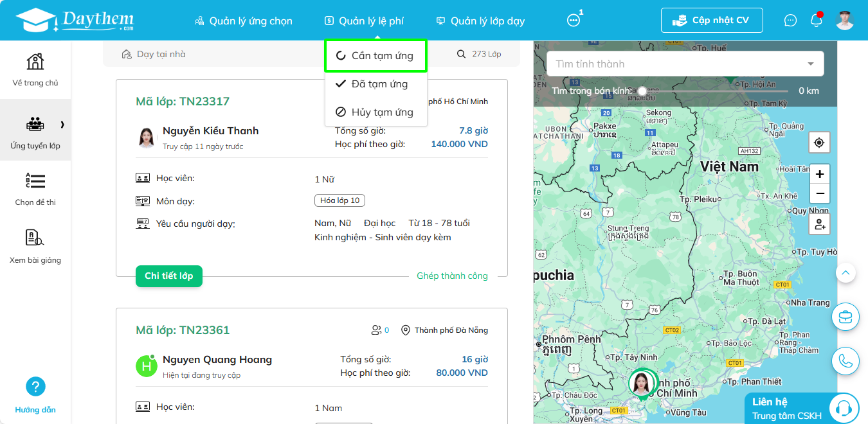Open the Tìm tỉnh thành dropdown

coord(685,64)
